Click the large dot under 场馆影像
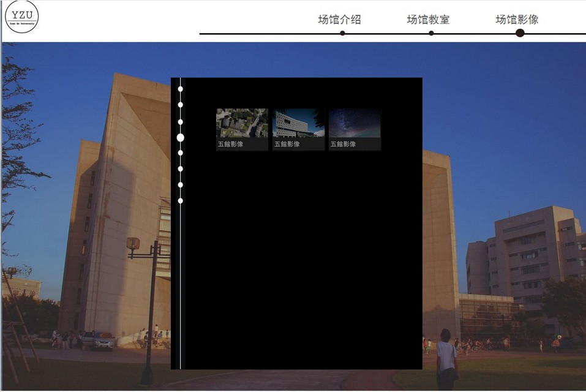This screenshot has width=586, height=392. tap(520, 33)
